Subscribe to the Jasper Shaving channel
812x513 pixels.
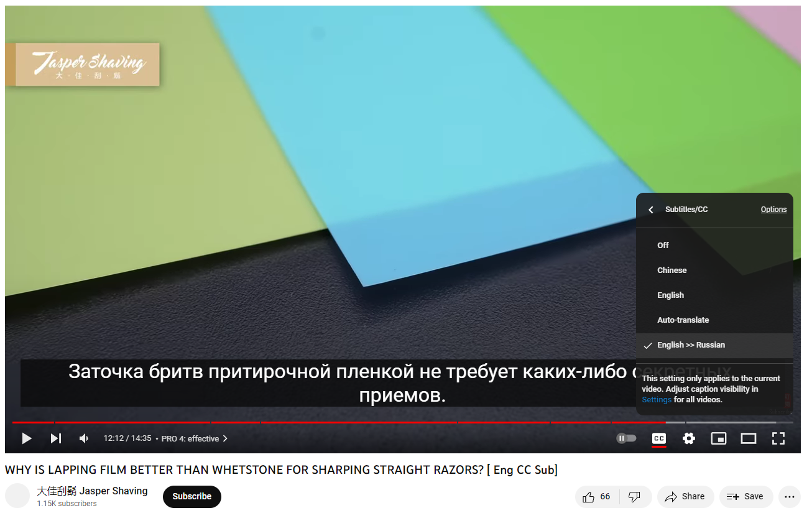pos(191,496)
